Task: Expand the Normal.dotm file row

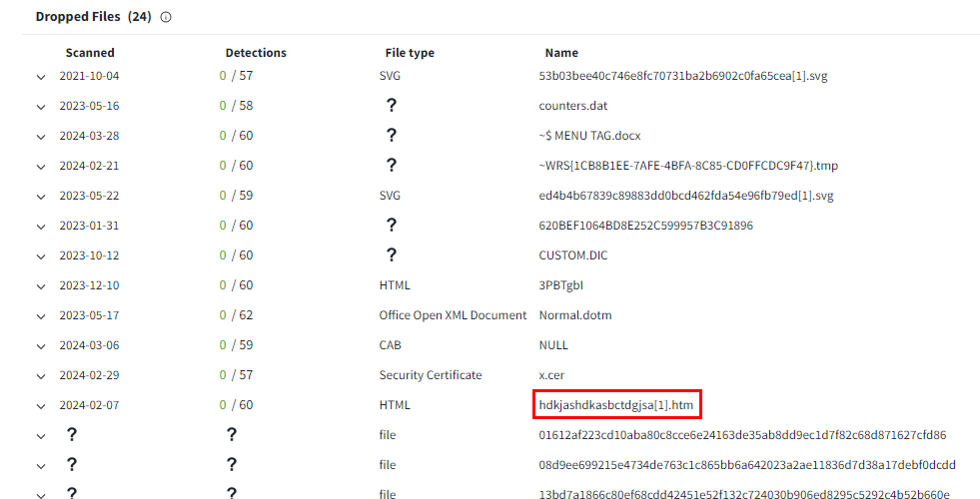Action: (41, 316)
